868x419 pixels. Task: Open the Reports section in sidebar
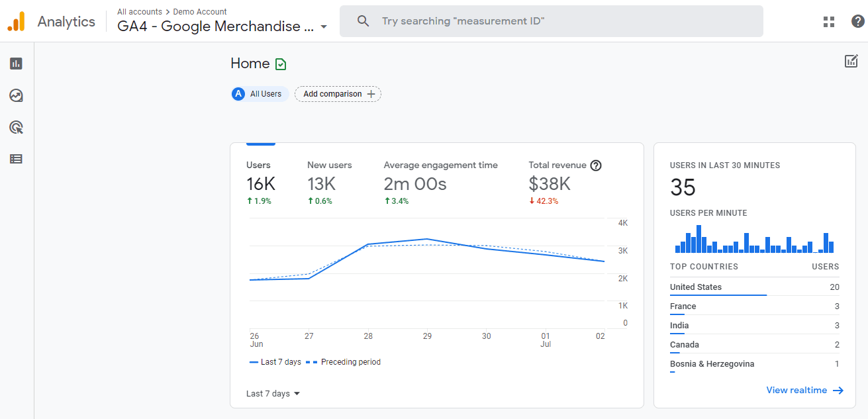click(16, 64)
